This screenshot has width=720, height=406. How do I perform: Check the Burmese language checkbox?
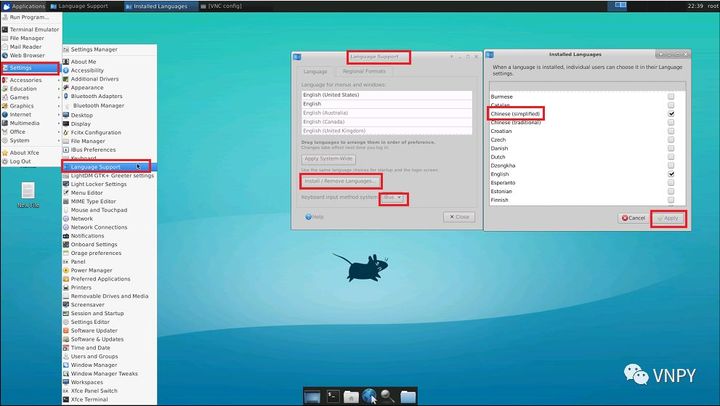click(671, 96)
